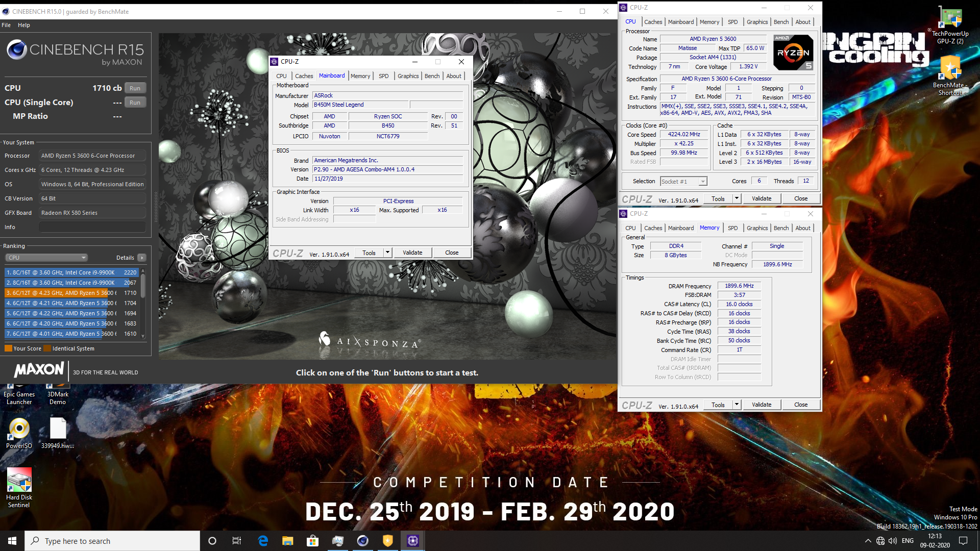Open the network tray icon
Image resolution: width=980 pixels, height=551 pixels.
(880, 541)
